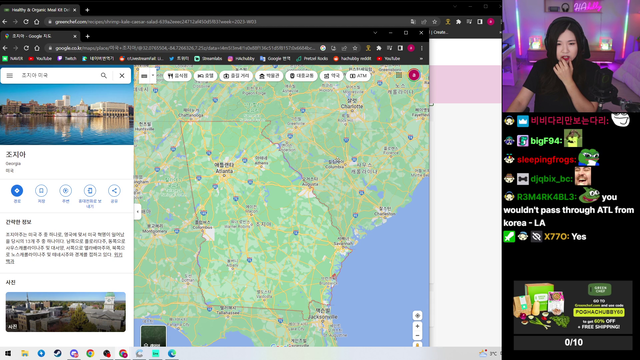This screenshot has width=640, height=360.
Task: Select the Museums (박물관) filter chip
Action: click(269, 76)
